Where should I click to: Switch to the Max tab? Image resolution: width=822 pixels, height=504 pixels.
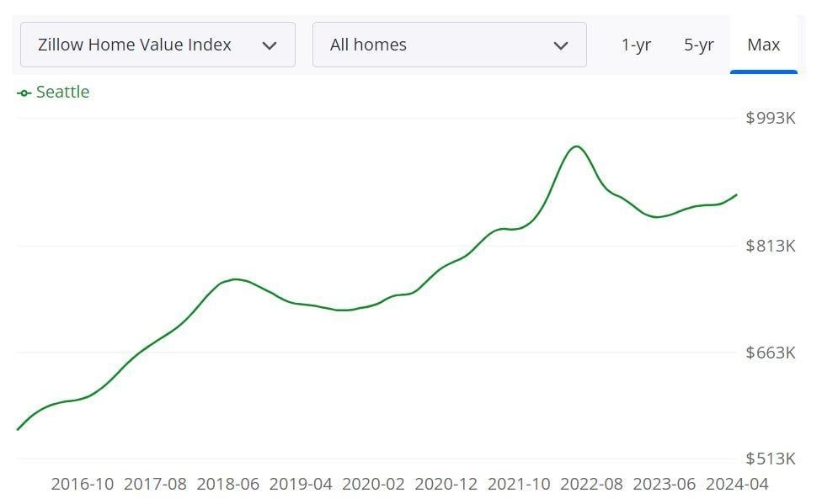pos(763,45)
